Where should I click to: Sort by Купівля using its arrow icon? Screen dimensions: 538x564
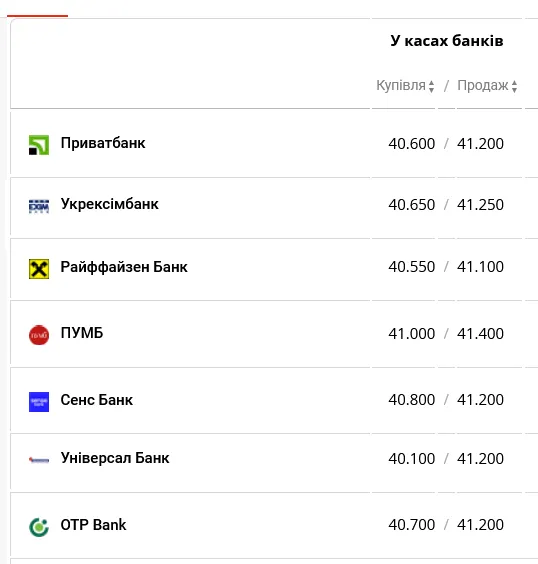tap(431, 86)
